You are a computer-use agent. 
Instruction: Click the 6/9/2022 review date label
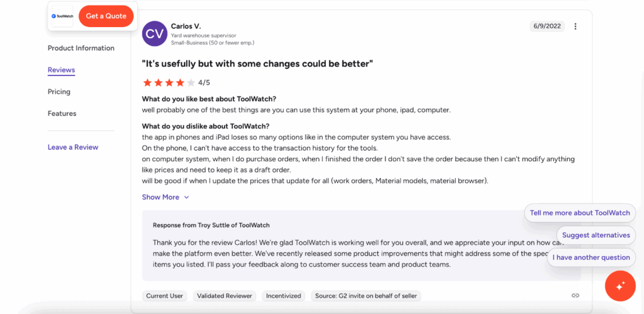click(547, 26)
